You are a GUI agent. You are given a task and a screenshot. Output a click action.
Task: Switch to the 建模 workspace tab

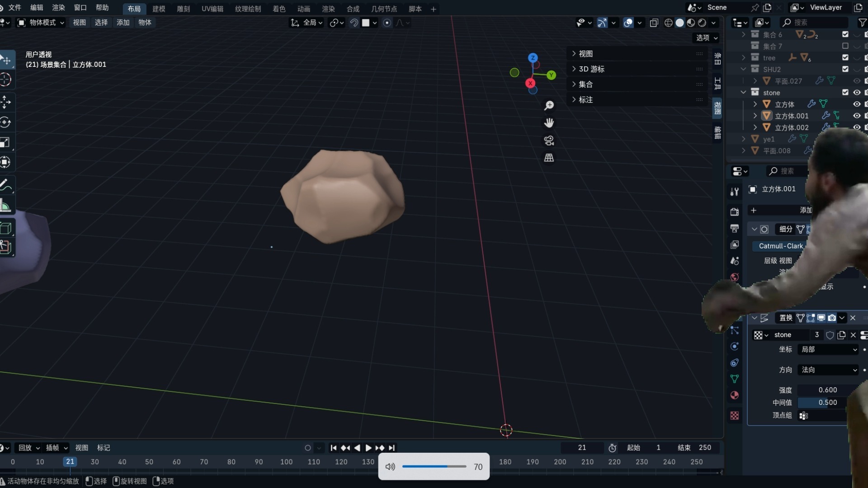159,9
